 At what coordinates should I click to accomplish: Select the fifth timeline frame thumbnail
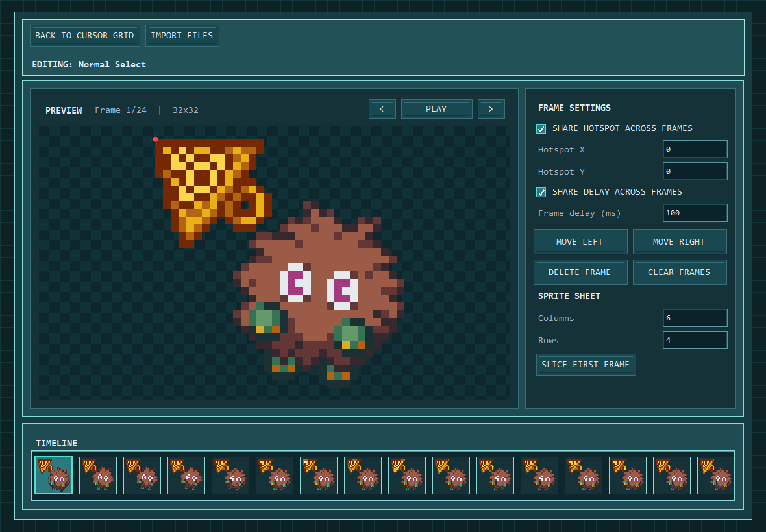230,476
